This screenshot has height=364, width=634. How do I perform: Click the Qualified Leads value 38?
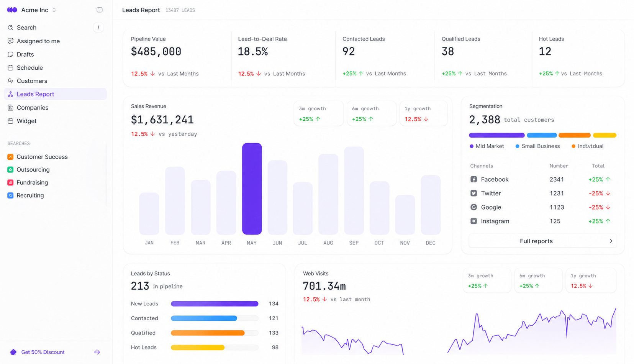(x=448, y=52)
